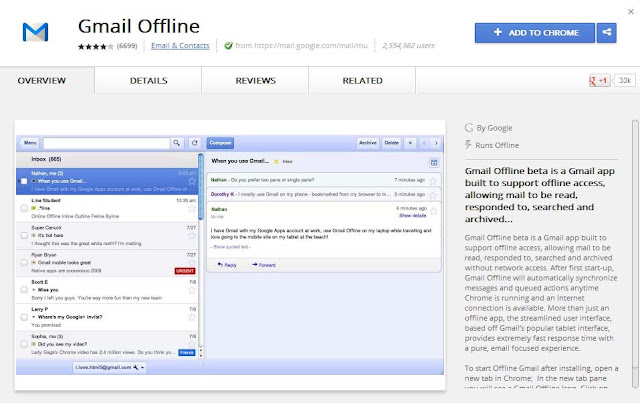The width and height of the screenshot is (640, 403).
Task: Expand the account email dropdown at the bottom
Action: [x=142, y=367]
